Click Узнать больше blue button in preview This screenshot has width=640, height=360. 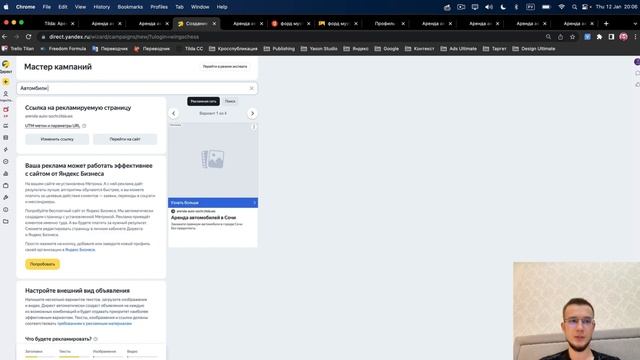point(213,202)
